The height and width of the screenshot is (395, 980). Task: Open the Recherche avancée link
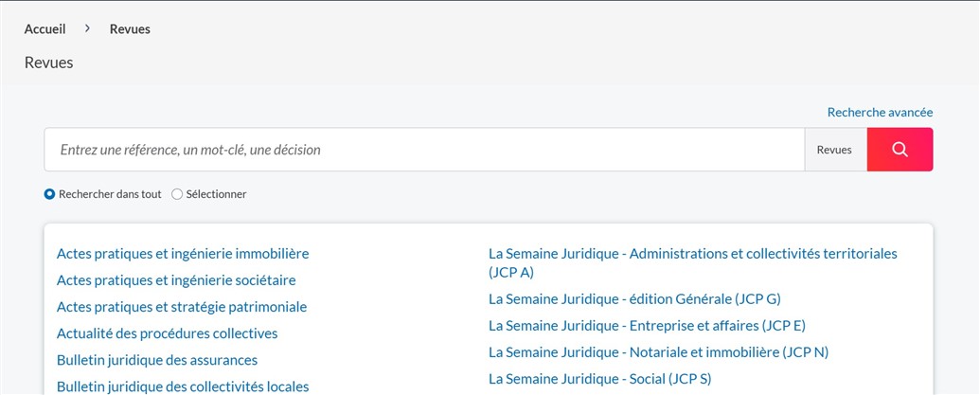(880, 113)
